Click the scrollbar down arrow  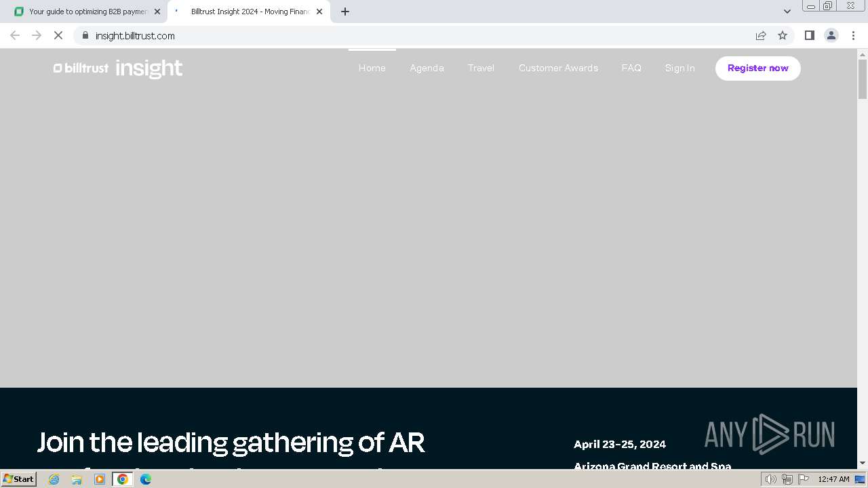coord(863,463)
